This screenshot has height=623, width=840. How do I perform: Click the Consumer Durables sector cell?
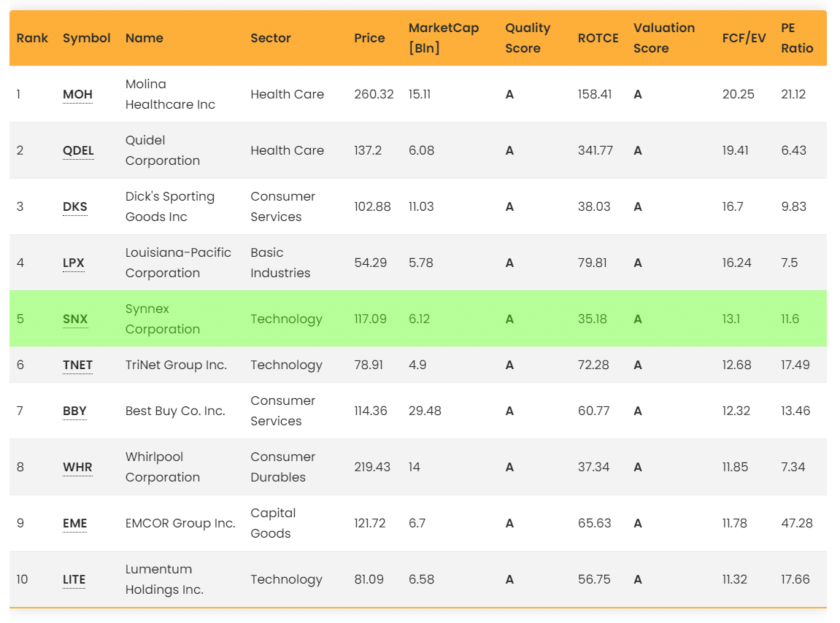coord(283,467)
